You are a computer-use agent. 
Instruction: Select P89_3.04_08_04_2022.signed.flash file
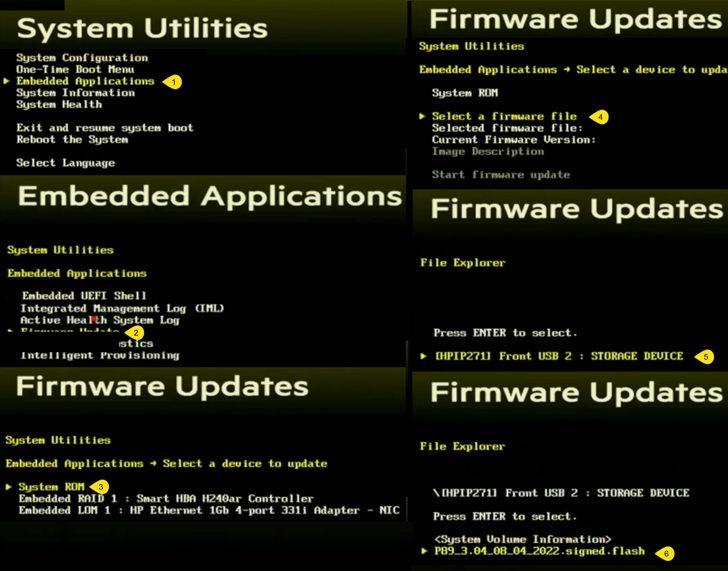click(x=539, y=551)
